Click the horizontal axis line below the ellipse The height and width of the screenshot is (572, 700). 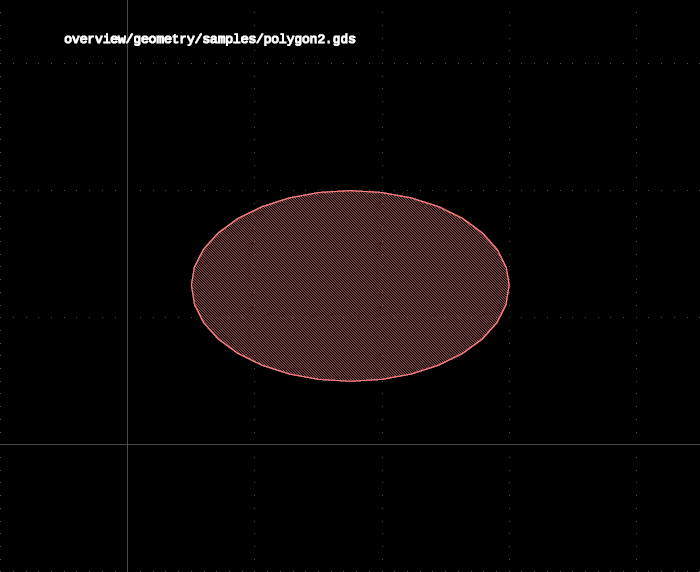[350, 444]
